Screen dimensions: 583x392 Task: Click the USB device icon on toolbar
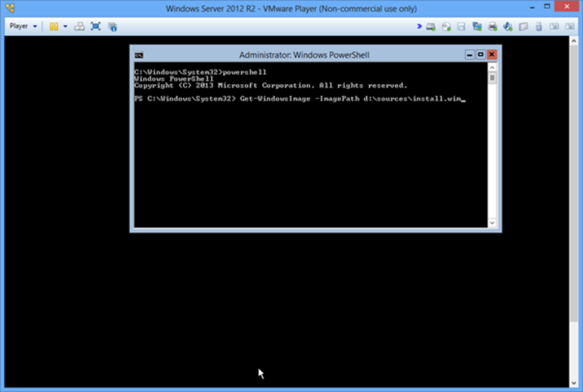click(x=538, y=27)
